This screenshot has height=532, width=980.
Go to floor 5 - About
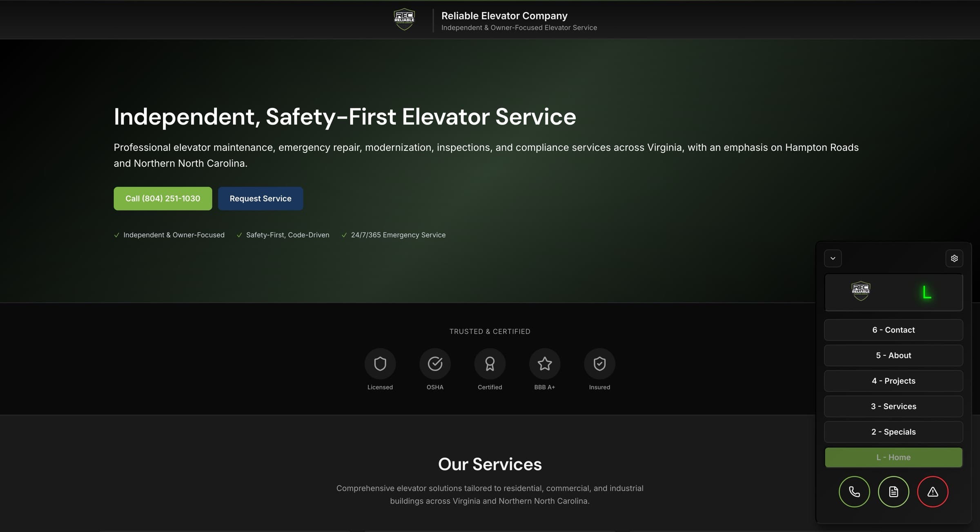pyautogui.click(x=893, y=355)
